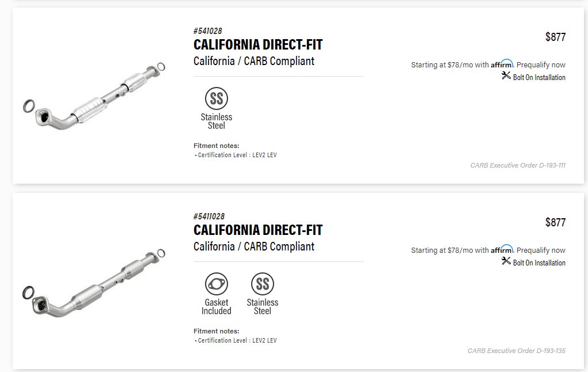Screen dimensions: 588x372
Task: Click the Stainless Steel icon on product #5411028
Action: [263, 284]
